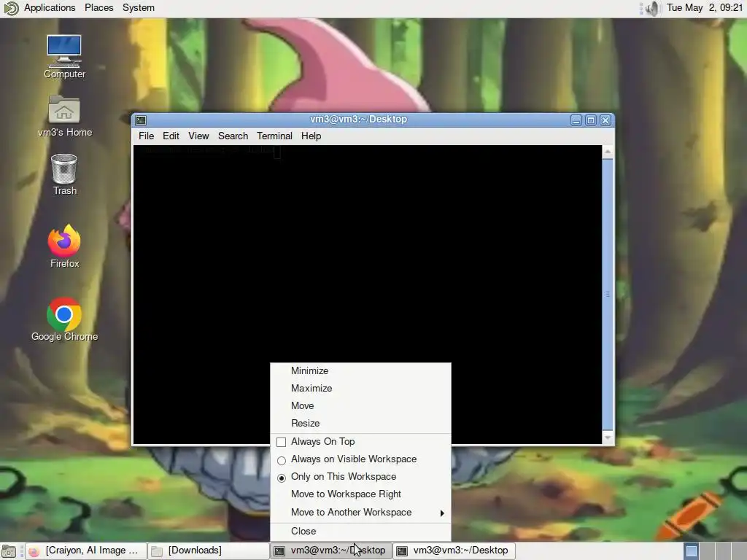Image resolution: width=747 pixels, height=560 pixels.
Task: Select Only on This Workspace radio option
Action: point(282,478)
